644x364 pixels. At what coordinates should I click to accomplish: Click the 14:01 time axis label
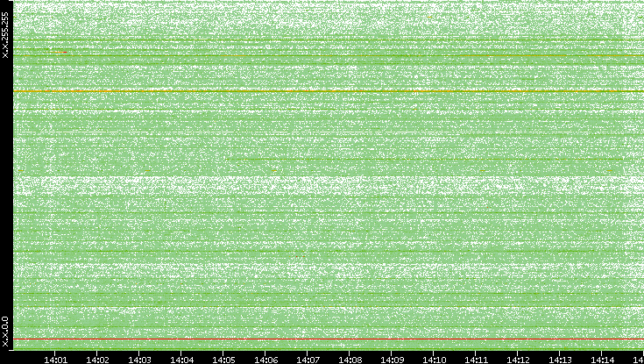coord(55,360)
